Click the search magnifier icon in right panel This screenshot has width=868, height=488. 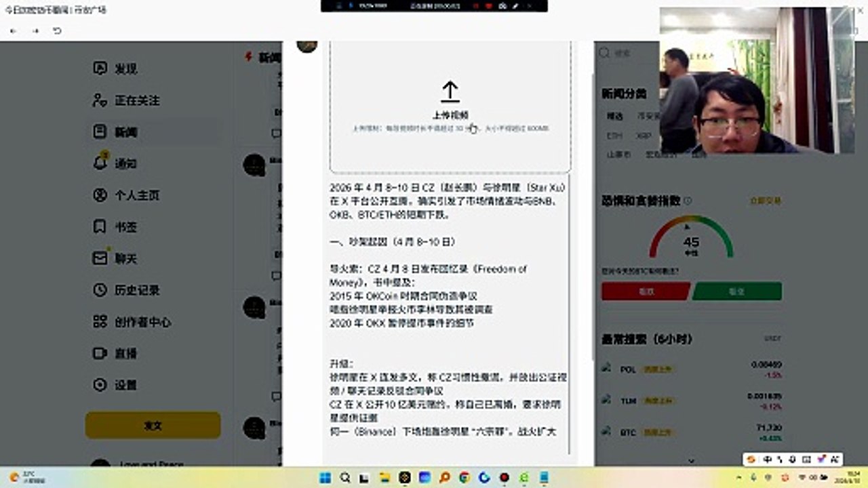point(604,53)
